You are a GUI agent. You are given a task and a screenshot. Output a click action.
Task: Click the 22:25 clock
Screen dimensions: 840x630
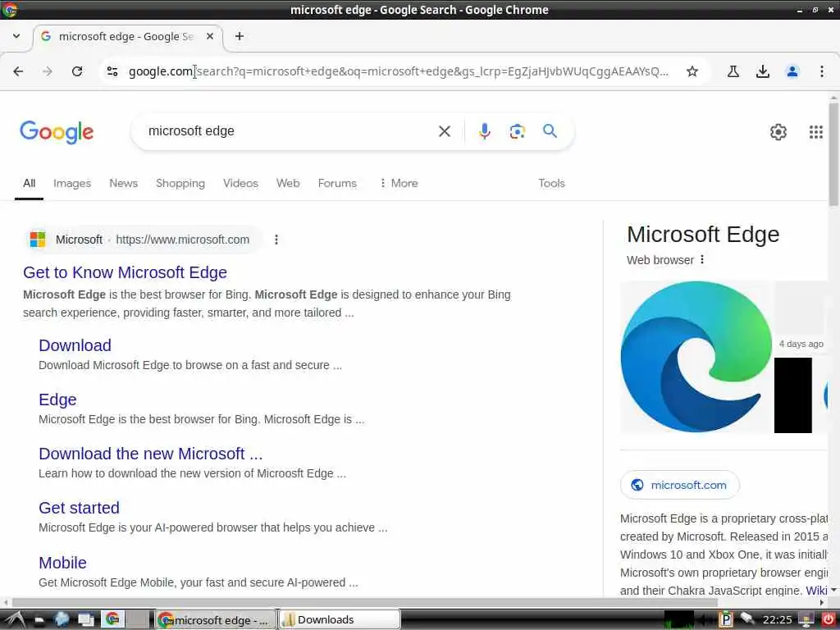point(777,620)
